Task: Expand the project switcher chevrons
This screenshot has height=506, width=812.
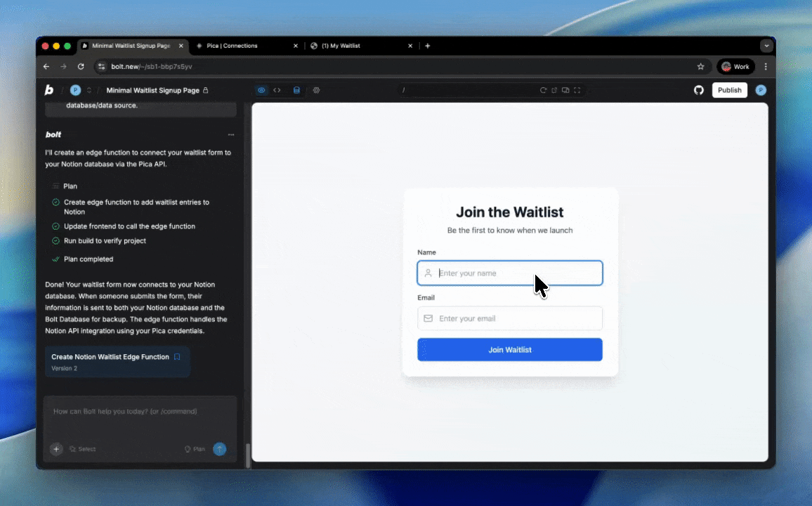Action: point(89,90)
